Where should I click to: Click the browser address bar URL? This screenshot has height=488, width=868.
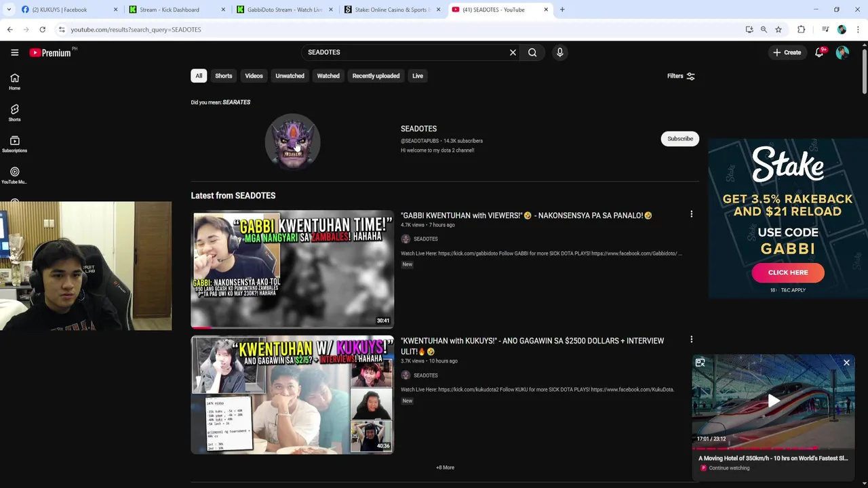(136, 30)
